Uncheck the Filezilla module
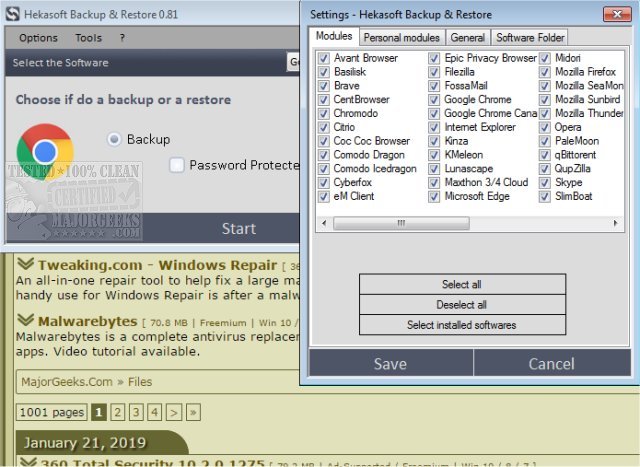 [434, 72]
